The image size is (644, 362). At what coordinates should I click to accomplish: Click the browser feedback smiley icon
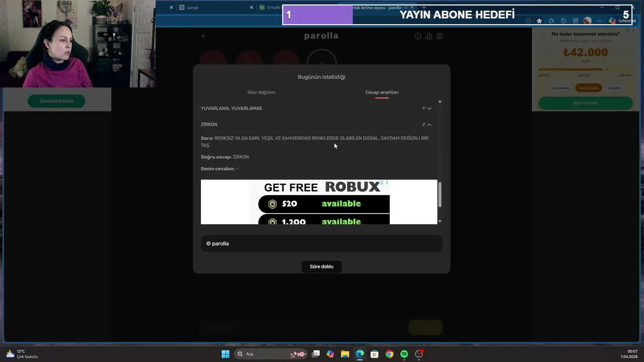(x=528, y=21)
